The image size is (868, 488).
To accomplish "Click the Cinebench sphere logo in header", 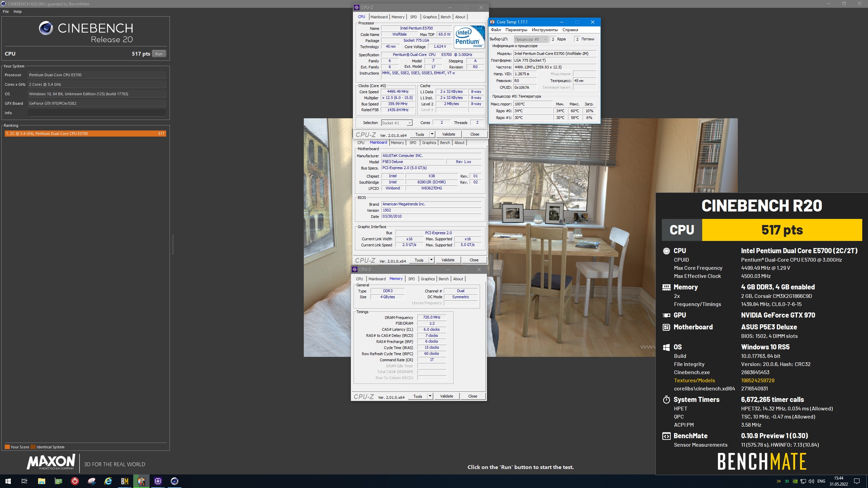I will 46,28.
